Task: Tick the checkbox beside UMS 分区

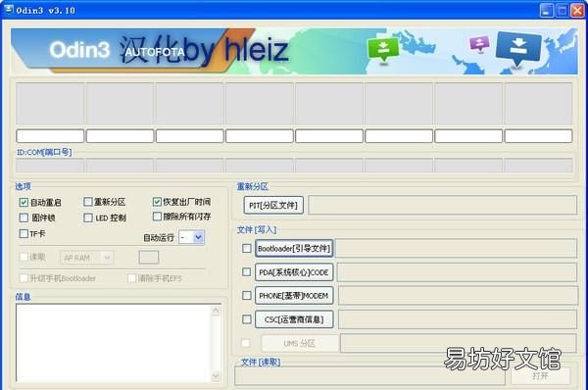Action: pyautogui.click(x=246, y=343)
